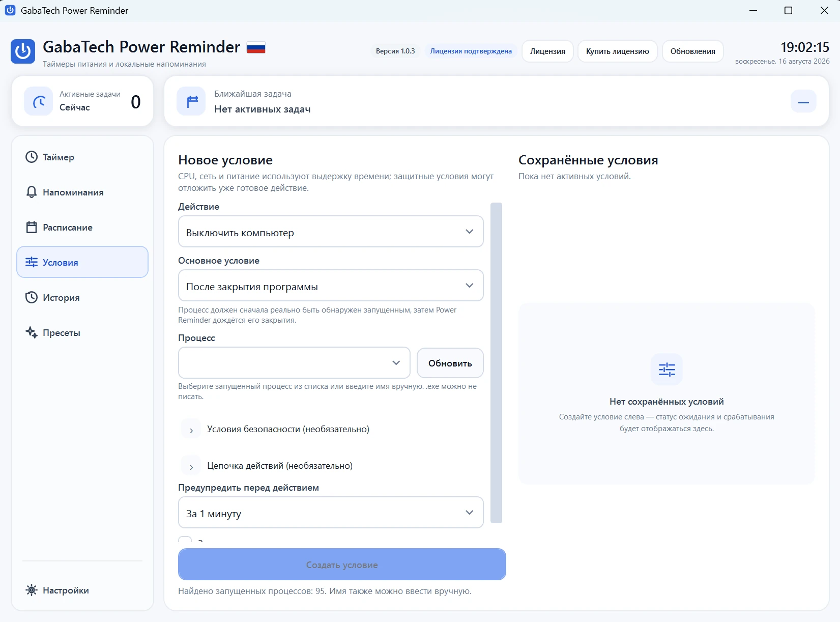The height and width of the screenshot is (622, 840).
Task: Click the Schedule calendar icon
Action: pos(32,227)
